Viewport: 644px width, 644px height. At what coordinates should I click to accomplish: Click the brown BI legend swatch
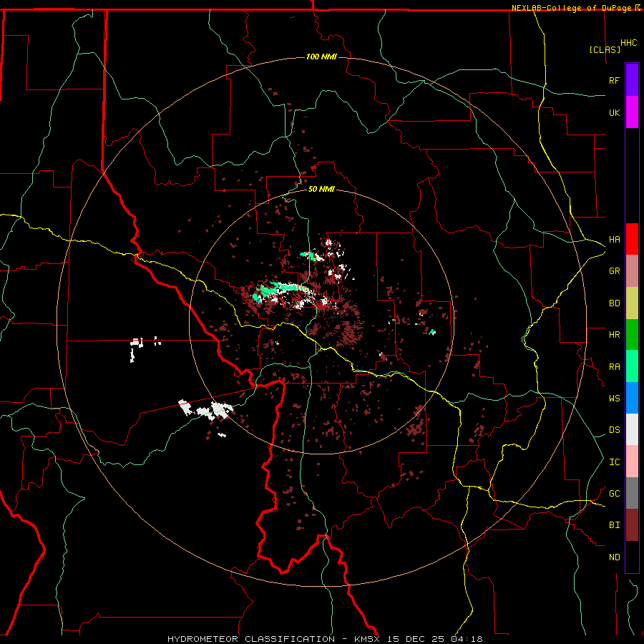(x=632, y=525)
